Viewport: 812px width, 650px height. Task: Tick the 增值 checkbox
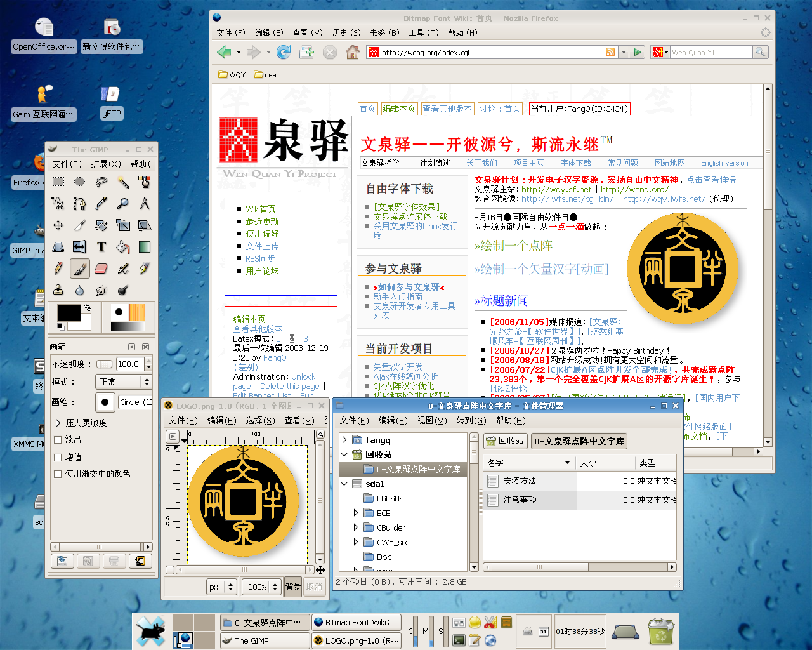pos(58,457)
